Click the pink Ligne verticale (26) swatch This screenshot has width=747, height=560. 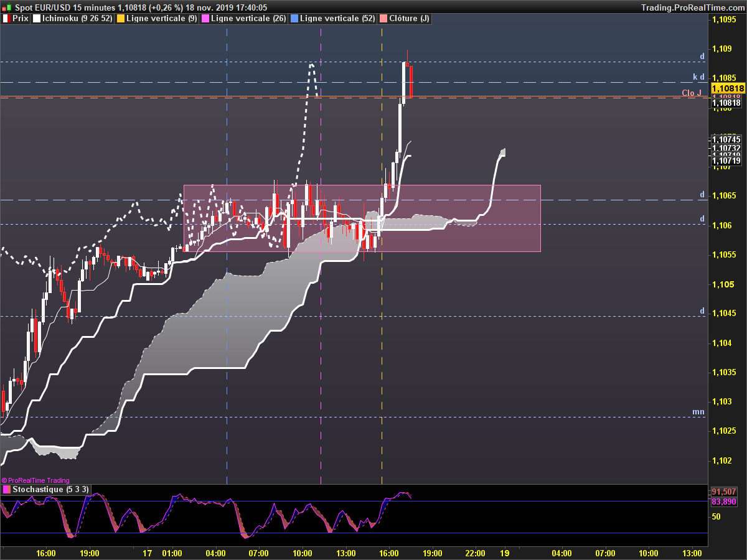(x=205, y=19)
